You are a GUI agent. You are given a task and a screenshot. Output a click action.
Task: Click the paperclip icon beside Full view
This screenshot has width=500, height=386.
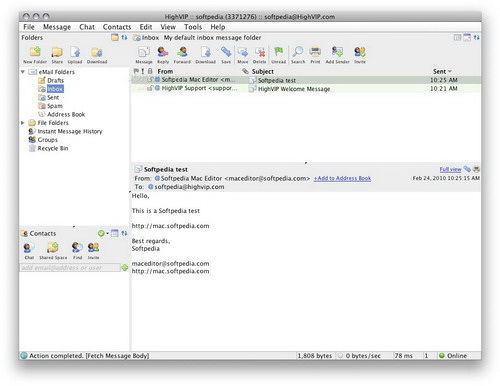[x=467, y=169]
